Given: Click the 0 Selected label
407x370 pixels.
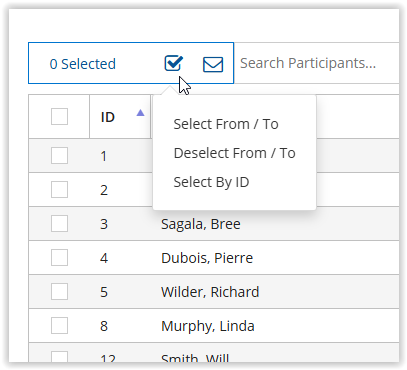Looking at the screenshot, I should tap(83, 64).
